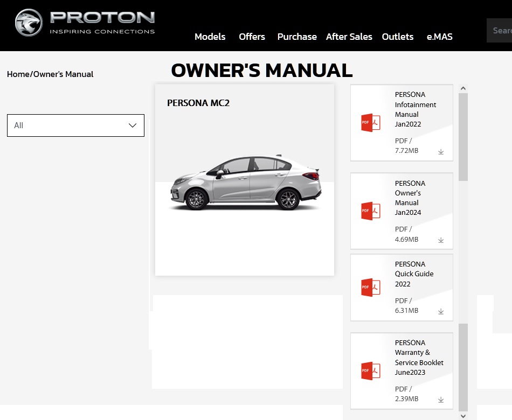Open the After Sales menu
The image size is (512, 420).
point(349,37)
